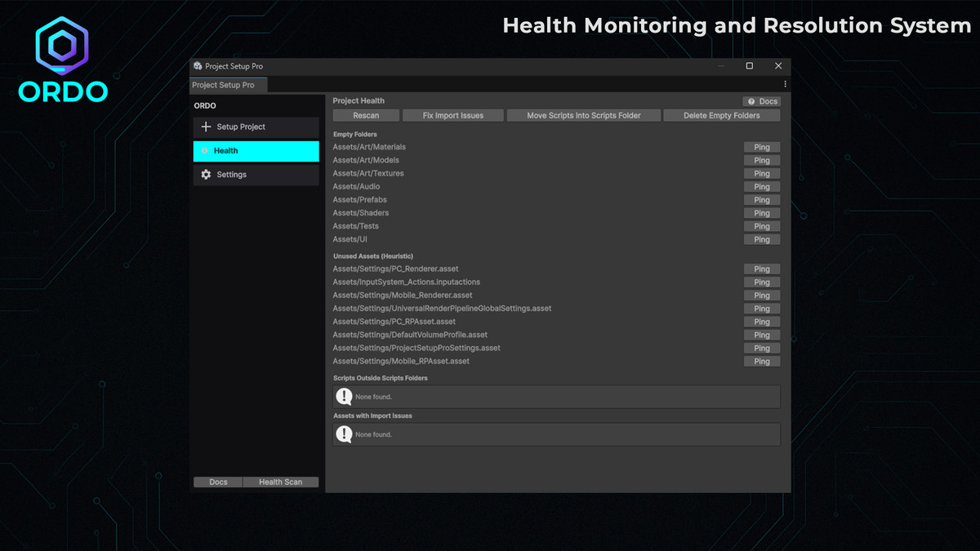Click Move Scripts Into Scripts Folder
This screenshot has height=551, width=980.
pos(583,115)
